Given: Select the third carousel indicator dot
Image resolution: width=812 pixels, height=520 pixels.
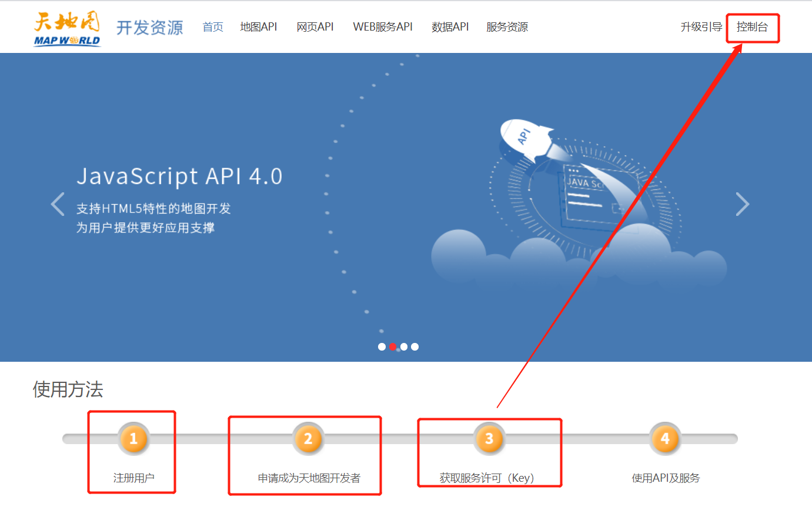Looking at the screenshot, I should click(403, 346).
